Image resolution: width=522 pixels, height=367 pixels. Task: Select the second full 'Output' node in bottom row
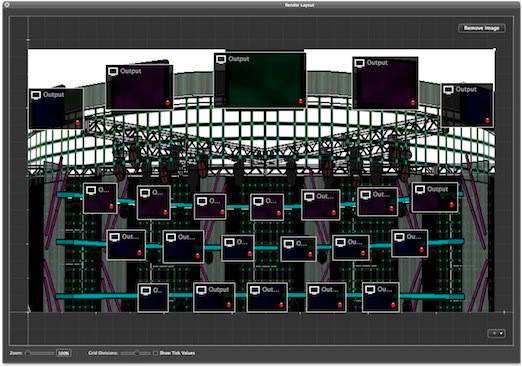click(x=214, y=297)
